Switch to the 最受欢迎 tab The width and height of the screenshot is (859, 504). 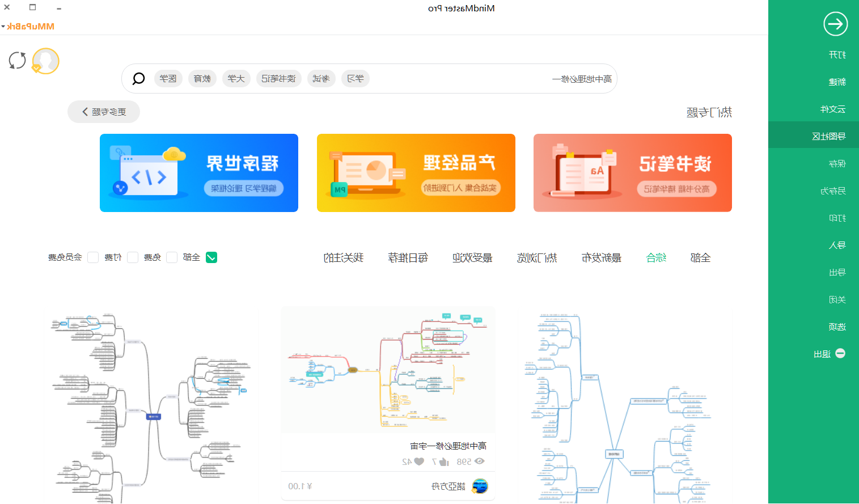(472, 258)
